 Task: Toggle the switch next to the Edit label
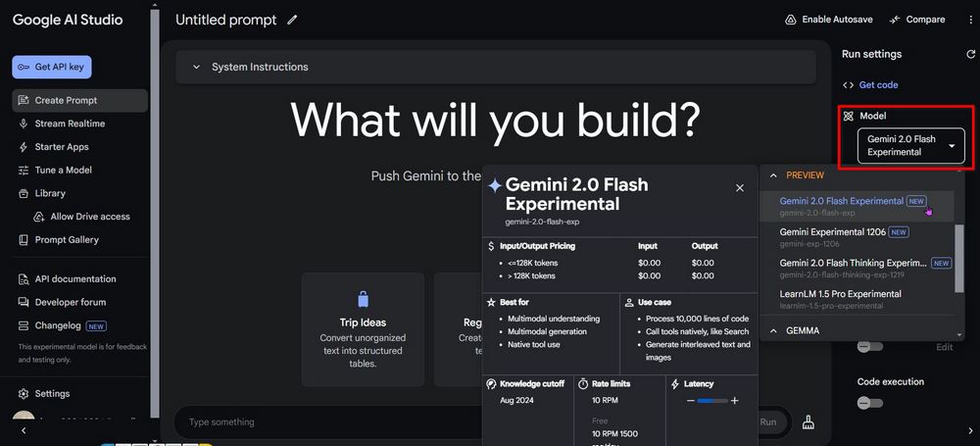coord(869,347)
